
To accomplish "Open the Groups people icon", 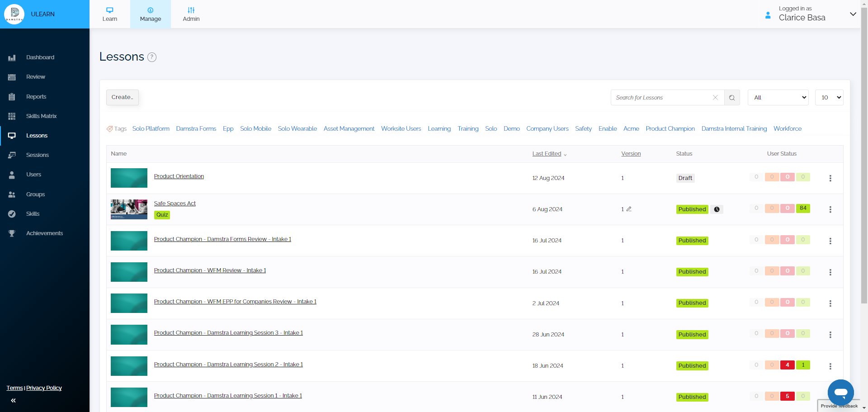I will pos(12,194).
